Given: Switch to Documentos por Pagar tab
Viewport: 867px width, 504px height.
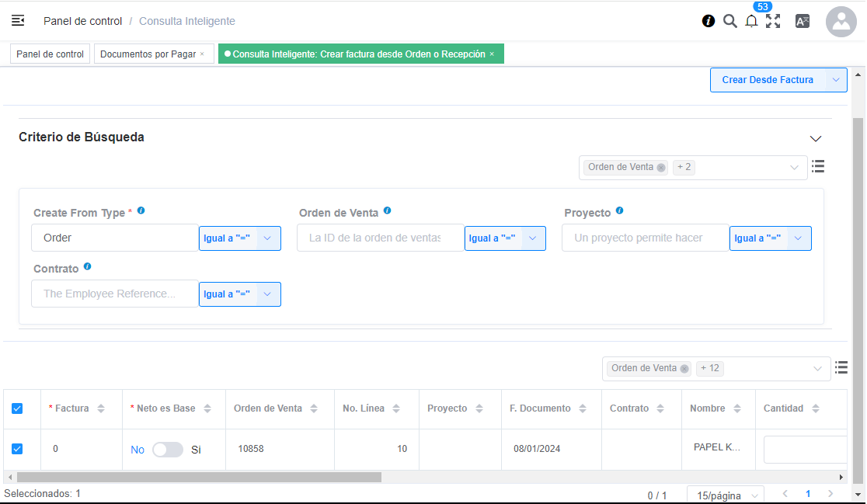Looking at the screenshot, I should pyautogui.click(x=148, y=54).
